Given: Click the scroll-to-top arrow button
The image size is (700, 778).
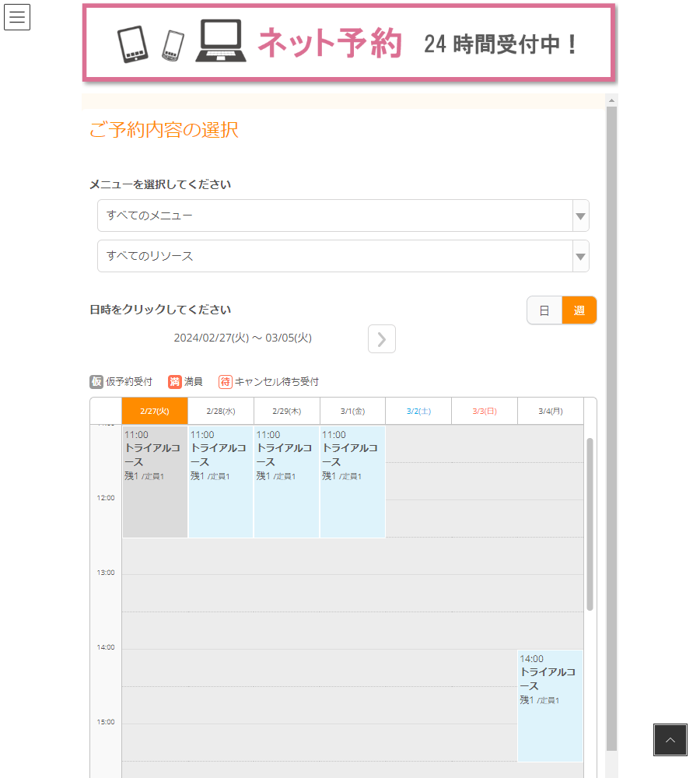Looking at the screenshot, I should tap(670, 740).
